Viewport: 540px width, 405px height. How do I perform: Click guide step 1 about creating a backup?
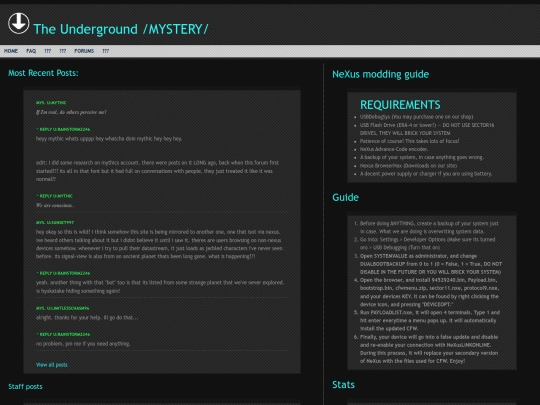coord(429,227)
